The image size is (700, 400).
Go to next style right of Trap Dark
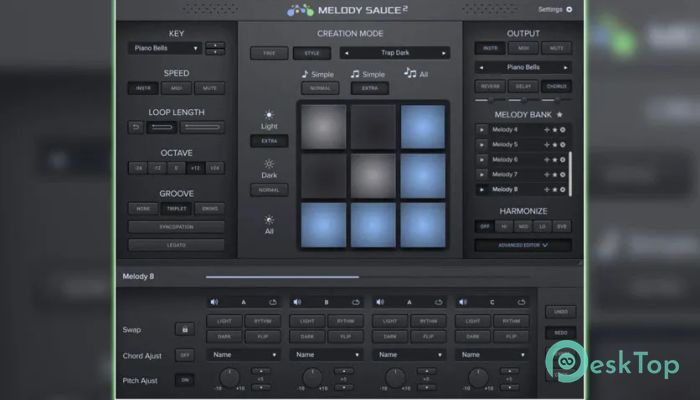coord(444,53)
